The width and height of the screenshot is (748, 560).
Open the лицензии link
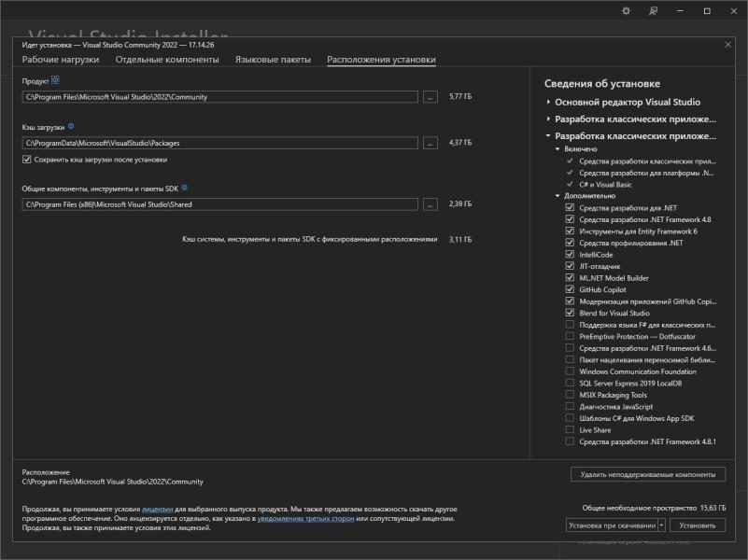click(158, 509)
